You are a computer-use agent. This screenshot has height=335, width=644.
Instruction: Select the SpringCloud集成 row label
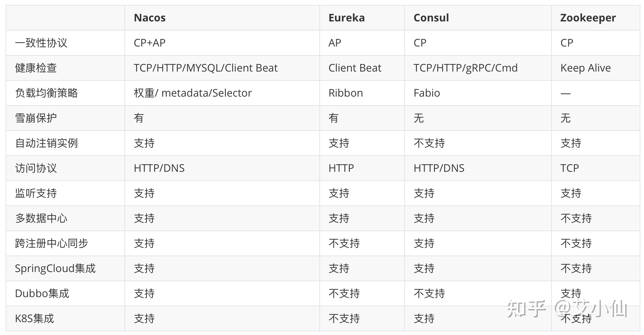coord(55,268)
